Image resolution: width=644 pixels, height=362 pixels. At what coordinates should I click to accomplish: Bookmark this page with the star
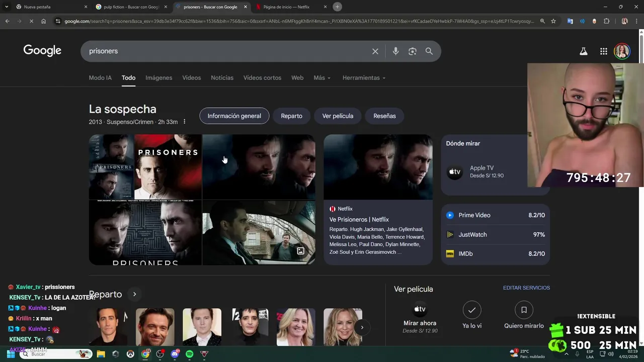[553, 21]
